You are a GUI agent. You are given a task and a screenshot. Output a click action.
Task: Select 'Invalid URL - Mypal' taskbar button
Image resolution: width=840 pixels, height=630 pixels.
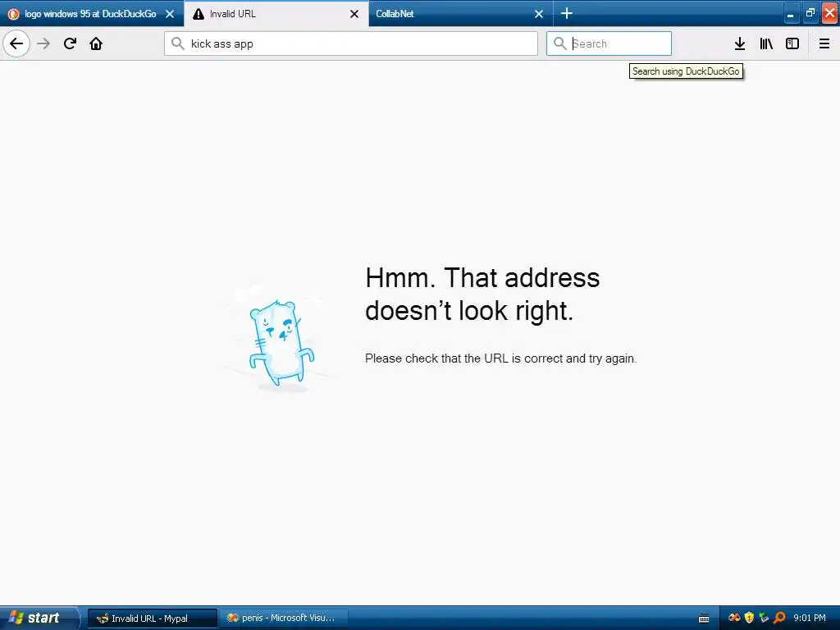tap(152, 619)
